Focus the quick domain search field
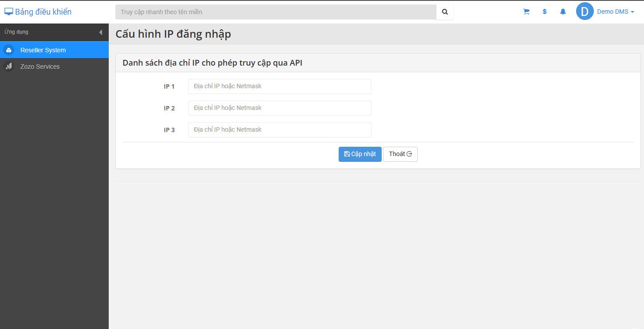644x329 pixels. click(276, 12)
